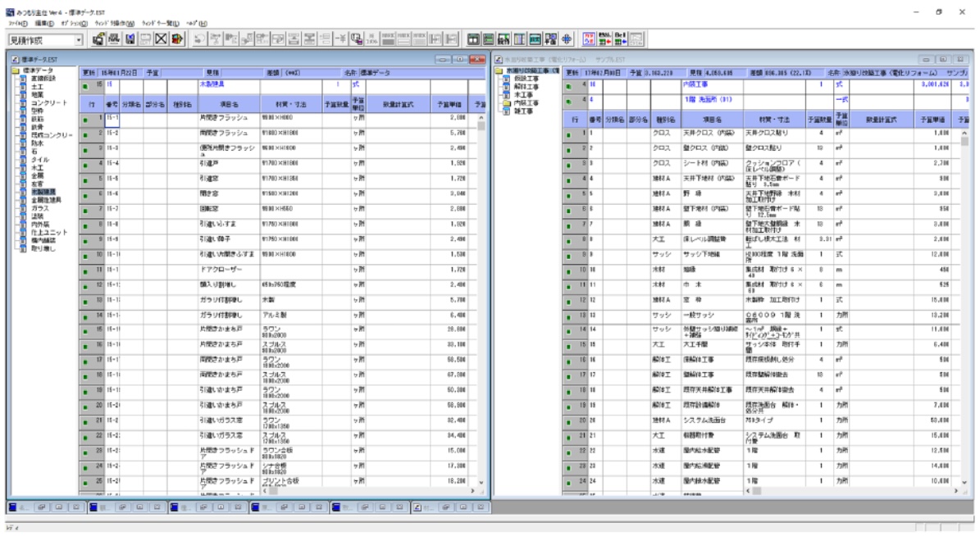Click the floppy disk save icon
This screenshot has height=536, width=980.
[130, 39]
